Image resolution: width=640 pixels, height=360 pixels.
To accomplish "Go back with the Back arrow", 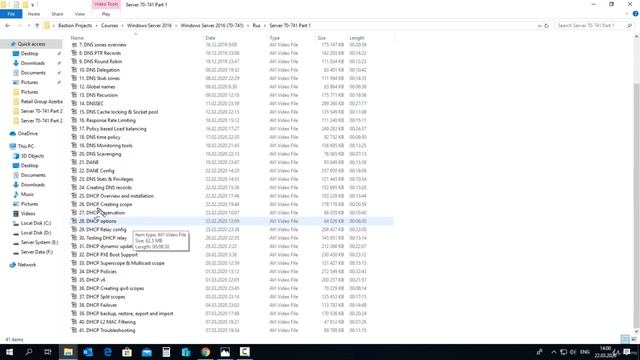I will [8, 25].
